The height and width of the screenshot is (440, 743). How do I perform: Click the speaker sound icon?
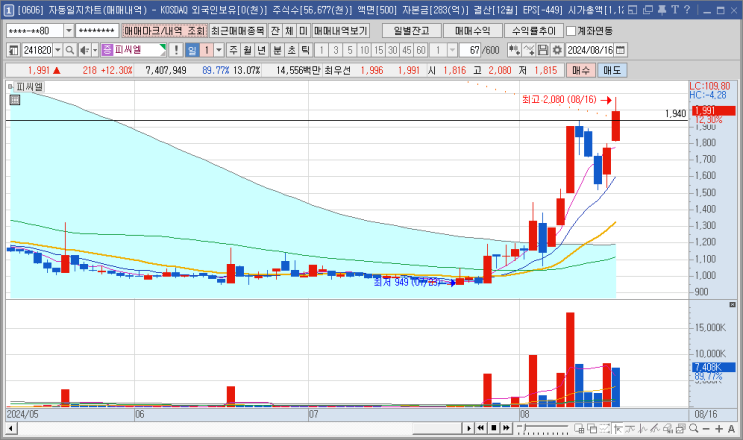click(84, 50)
